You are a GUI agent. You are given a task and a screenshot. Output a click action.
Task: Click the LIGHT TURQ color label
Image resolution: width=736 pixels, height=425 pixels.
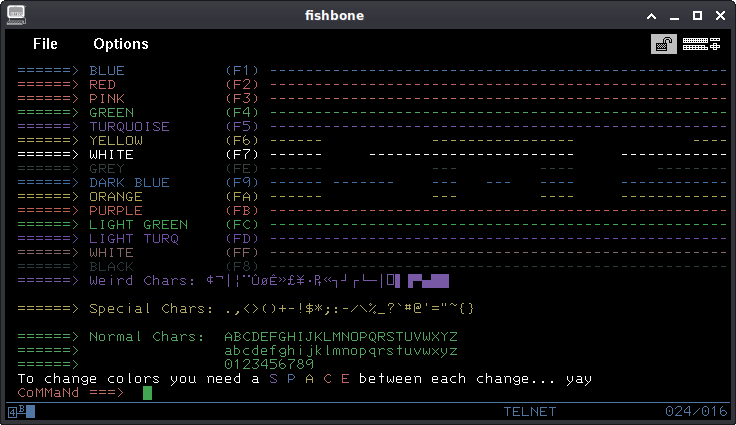point(134,239)
